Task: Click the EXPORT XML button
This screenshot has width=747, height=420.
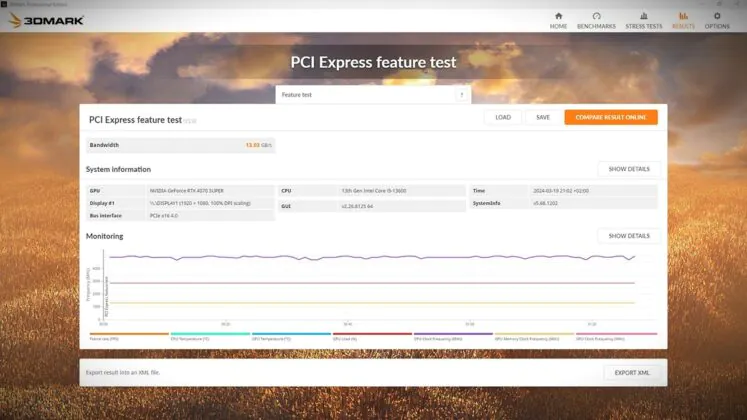Action: tap(632, 372)
